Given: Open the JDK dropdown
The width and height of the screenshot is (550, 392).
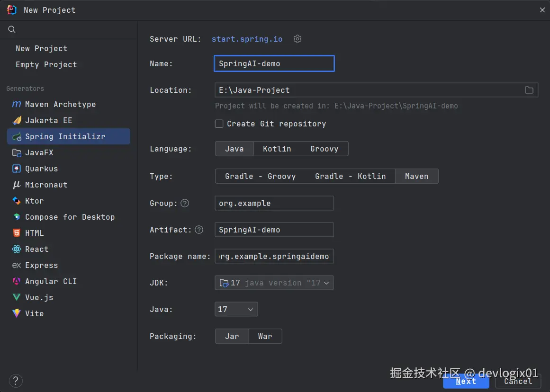Looking at the screenshot, I should (x=274, y=283).
